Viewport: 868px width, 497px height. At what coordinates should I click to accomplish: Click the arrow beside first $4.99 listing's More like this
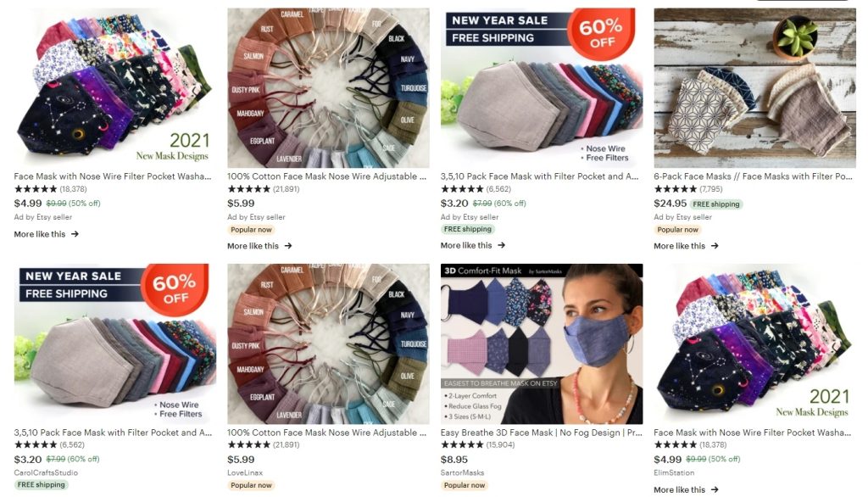[x=75, y=234]
